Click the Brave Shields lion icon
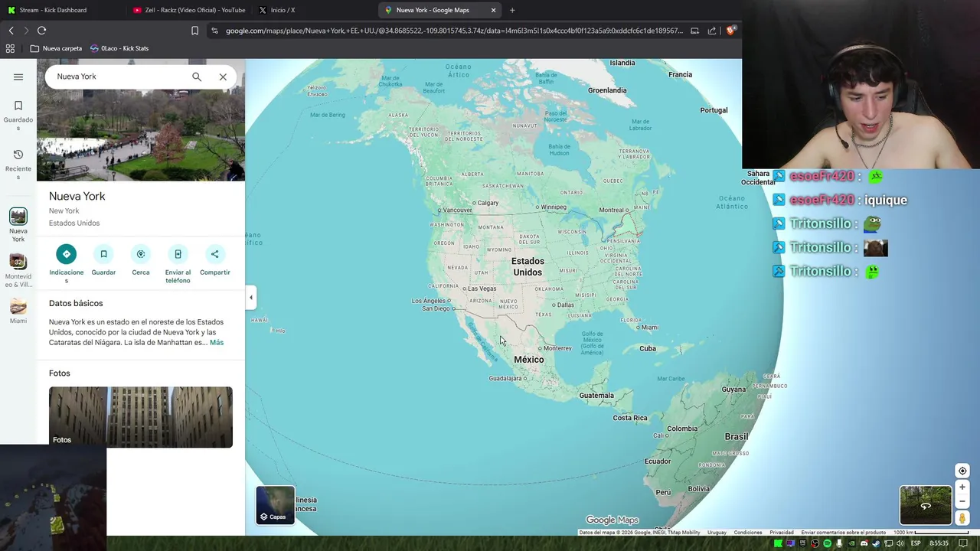This screenshot has width=980, height=551. [730, 31]
